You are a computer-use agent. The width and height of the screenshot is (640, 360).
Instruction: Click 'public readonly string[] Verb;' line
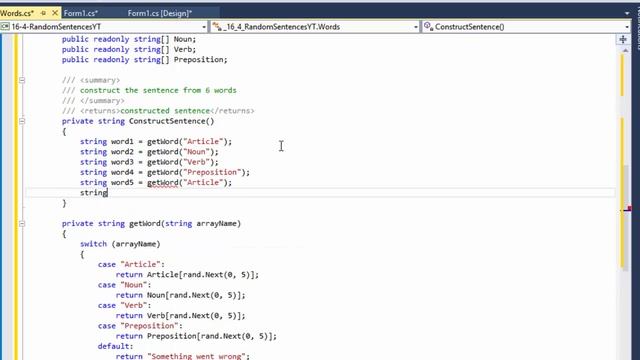129,49
